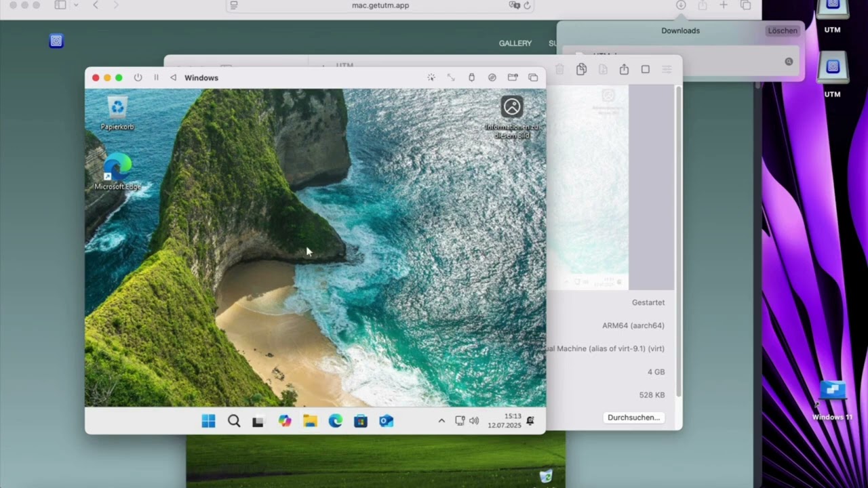The image size is (868, 488).
Task: Launch Copilot from the Windows taskbar
Action: tap(285, 421)
